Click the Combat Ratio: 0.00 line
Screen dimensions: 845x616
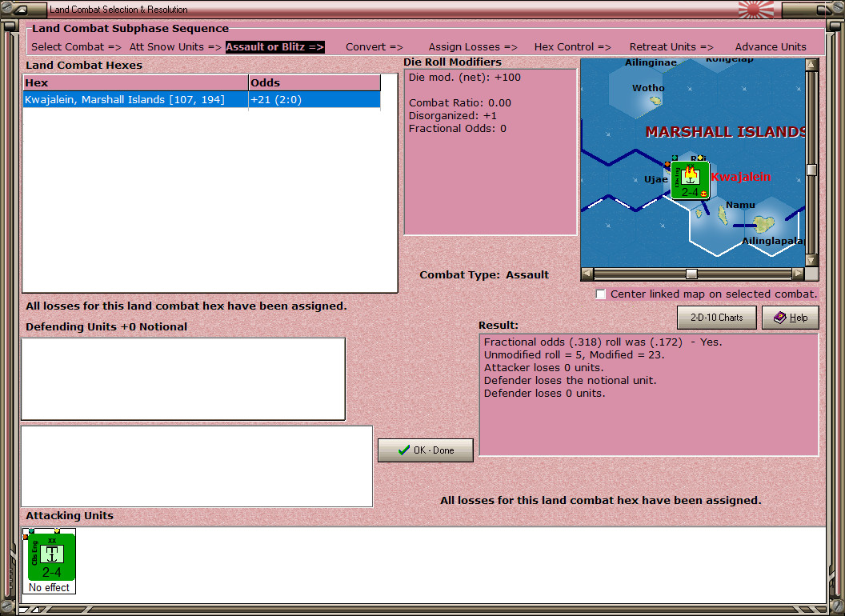click(x=459, y=103)
